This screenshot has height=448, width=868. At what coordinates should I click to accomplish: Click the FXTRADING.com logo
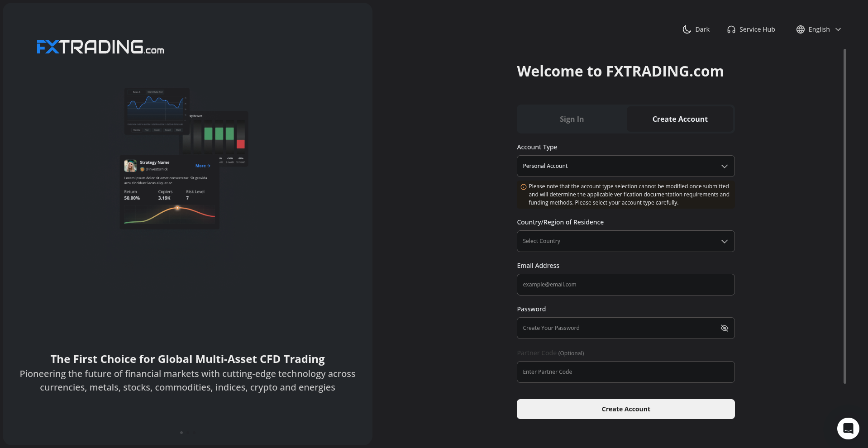click(x=100, y=47)
